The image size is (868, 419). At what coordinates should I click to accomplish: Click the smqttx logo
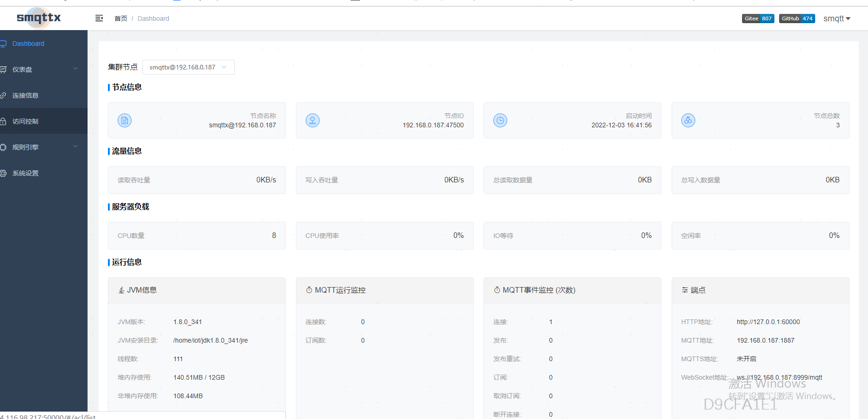[x=39, y=18]
